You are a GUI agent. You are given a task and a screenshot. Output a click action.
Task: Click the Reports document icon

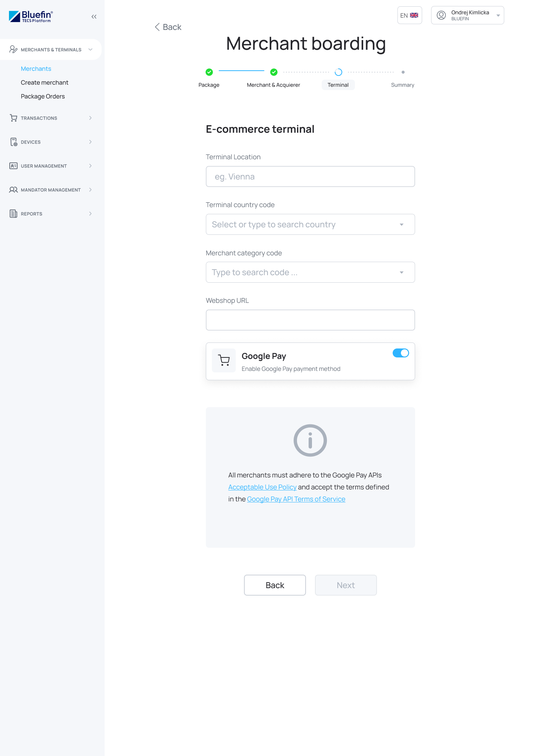tap(13, 213)
